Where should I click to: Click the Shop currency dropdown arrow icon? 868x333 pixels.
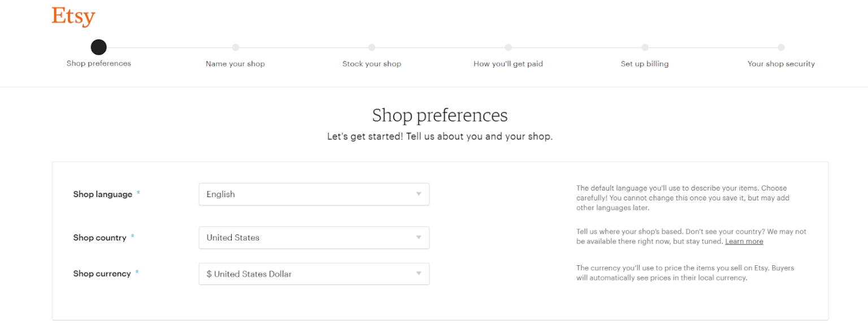(418, 274)
